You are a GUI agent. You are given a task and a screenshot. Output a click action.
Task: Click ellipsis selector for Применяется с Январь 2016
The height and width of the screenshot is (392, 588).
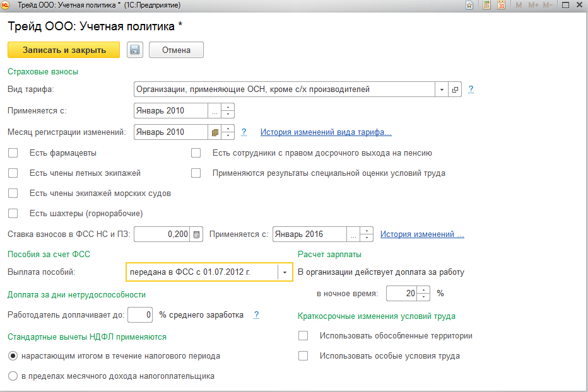354,234
